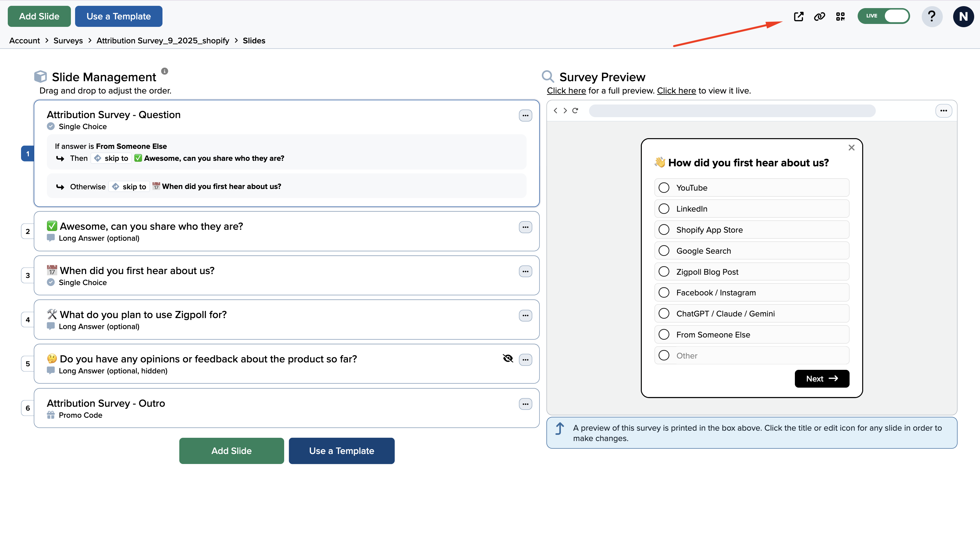Open survey preview panel options menu
The width and height of the screenshot is (980, 552).
pyautogui.click(x=943, y=111)
